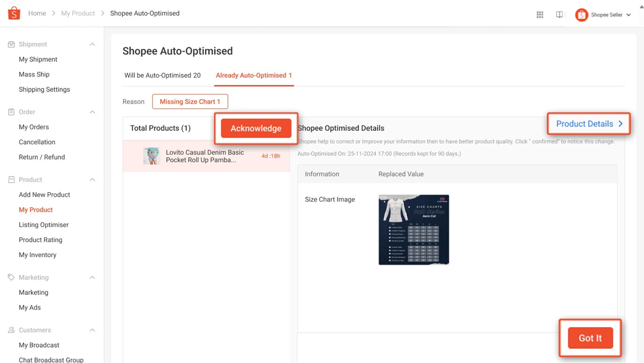Open My Orders in sidebar

pyautogui.click(x=34, y=127)
